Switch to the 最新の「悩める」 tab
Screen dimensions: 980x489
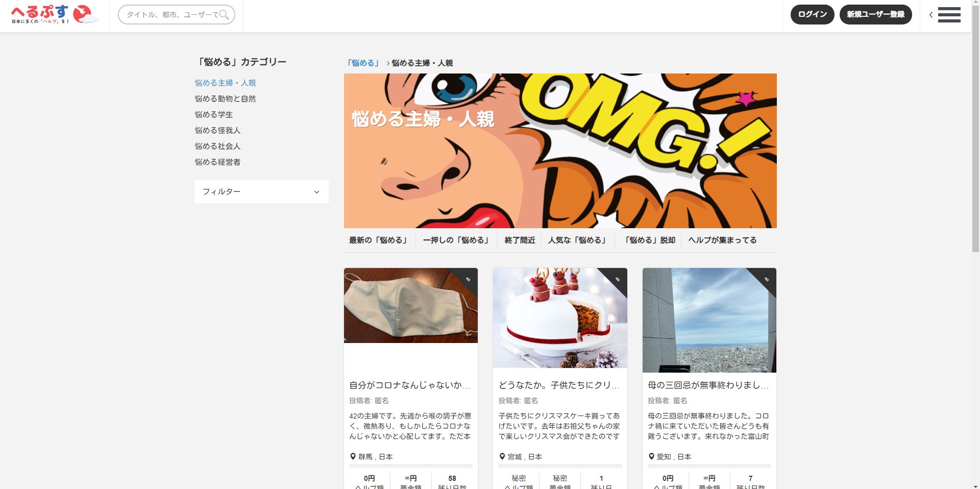[x=378, y=240]
